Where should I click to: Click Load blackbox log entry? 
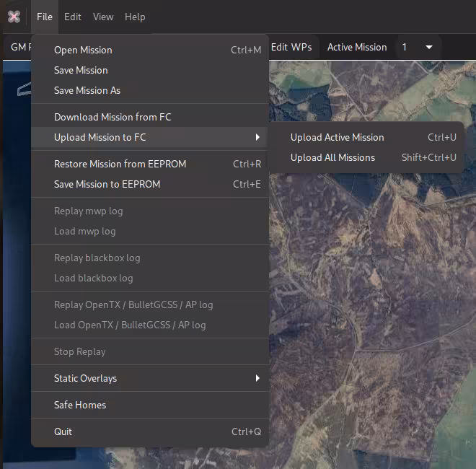tap(150, 278)
